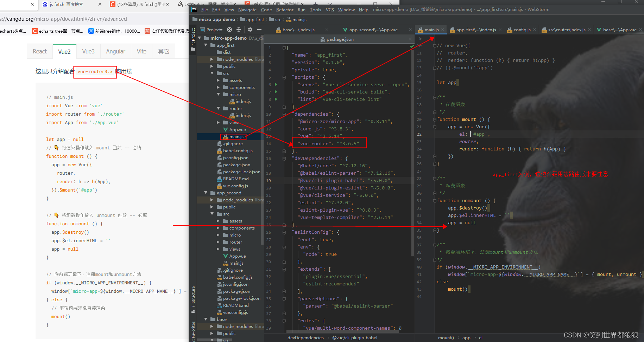Viewport: 644px width, 342px height.
Task: Close the package.json editor tab
Action: [x=410, y=39]
